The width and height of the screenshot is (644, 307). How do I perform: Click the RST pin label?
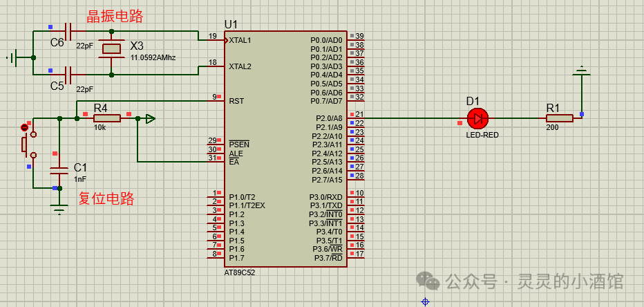click(x=236, y=101)
